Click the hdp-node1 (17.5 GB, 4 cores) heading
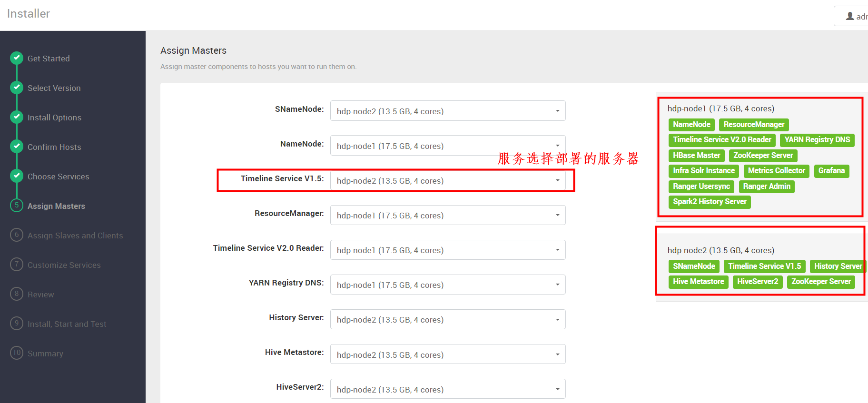The height and width of the screenshot is (403, 868). [720, 108]
